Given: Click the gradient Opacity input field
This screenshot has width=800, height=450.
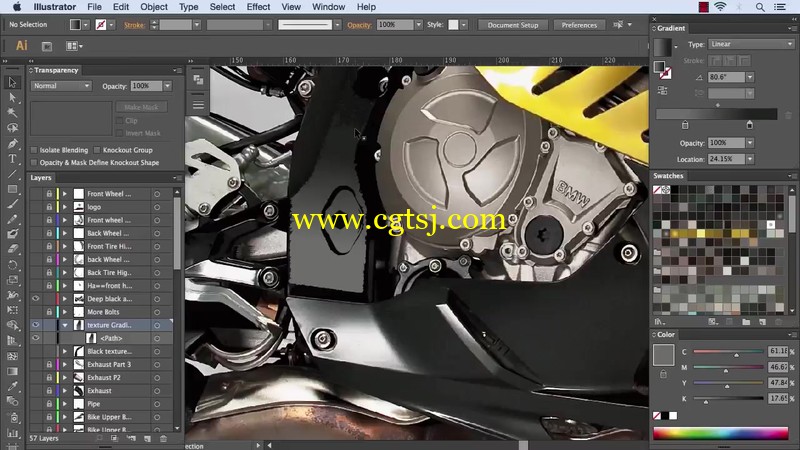Looking at the screenshot, I should pyautogui.click(x=727, y=143).
